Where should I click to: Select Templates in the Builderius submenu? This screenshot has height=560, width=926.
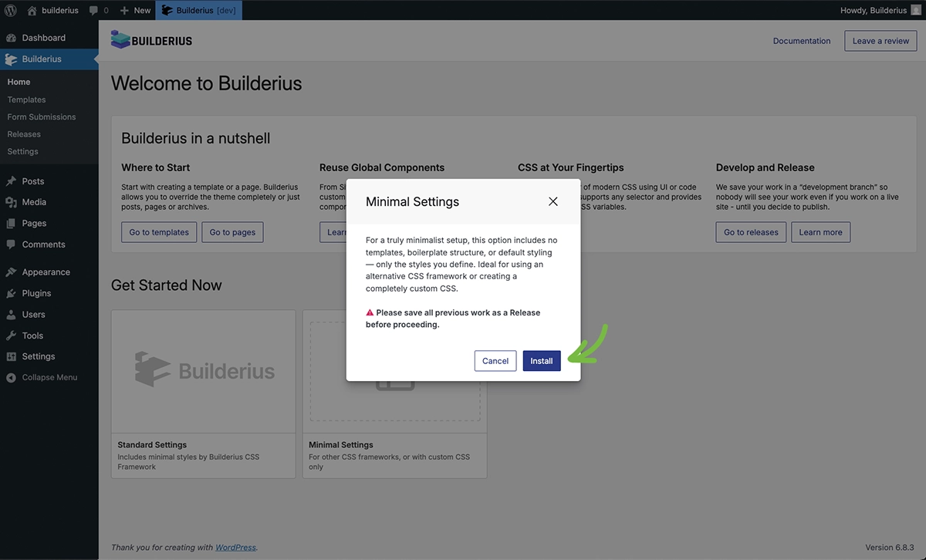[26, 99]
